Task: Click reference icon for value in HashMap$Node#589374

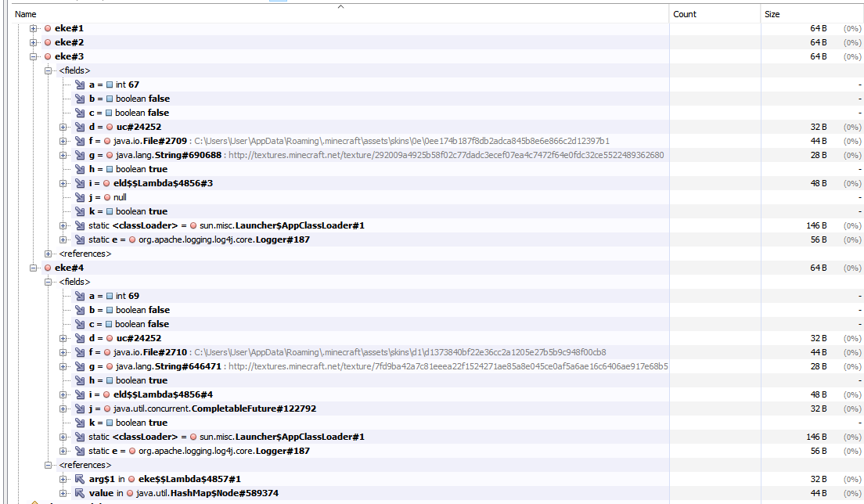Action: 80,493
